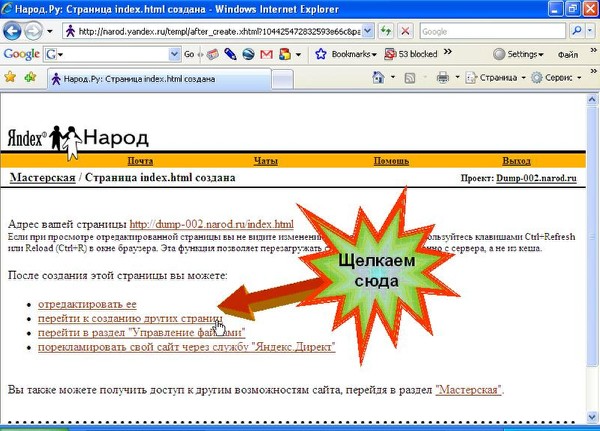The width and height of the screenshot is (600, 431).
Task: Expand the address bar history dropdown
Action: [x=368, y=31]
